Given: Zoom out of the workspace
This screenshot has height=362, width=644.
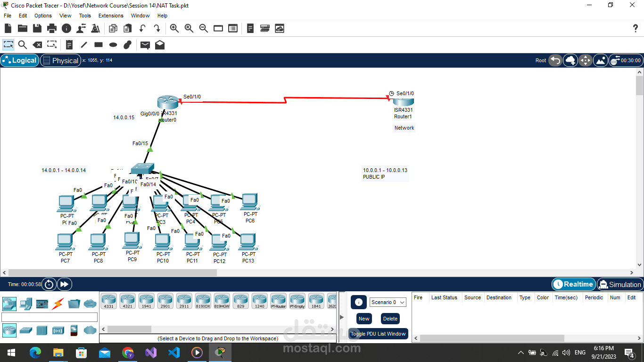Looking at the screenshot, I should click(204, 29).
